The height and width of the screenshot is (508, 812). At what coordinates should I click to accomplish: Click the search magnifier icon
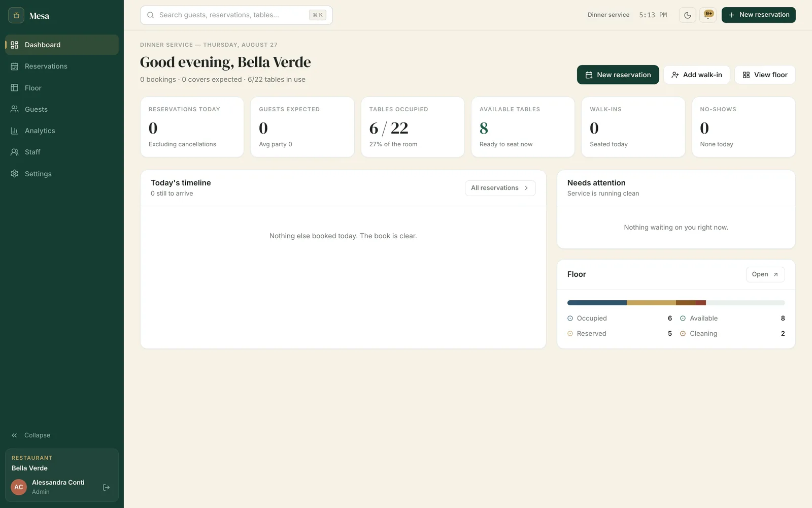coord(150,15)
